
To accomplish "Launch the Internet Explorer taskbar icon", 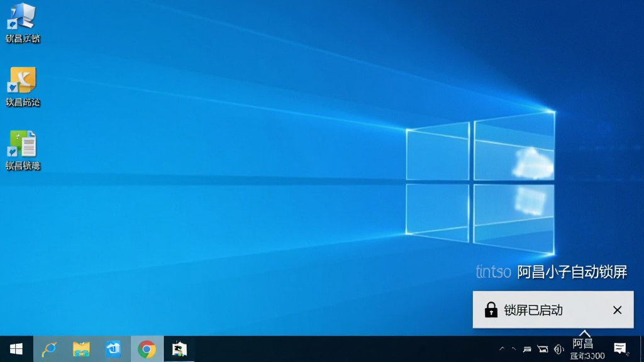I will coord(49,349).
